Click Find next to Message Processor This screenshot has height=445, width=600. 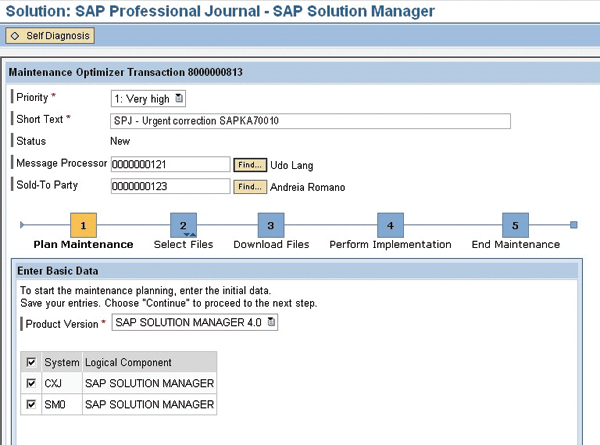coord(250,165)
